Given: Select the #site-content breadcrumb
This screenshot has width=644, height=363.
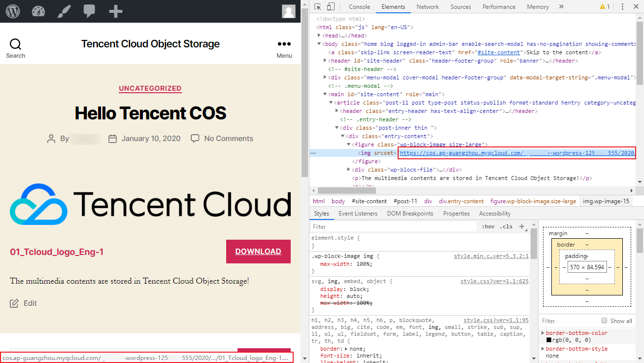Looking at the screenshot, I should 370,201.
